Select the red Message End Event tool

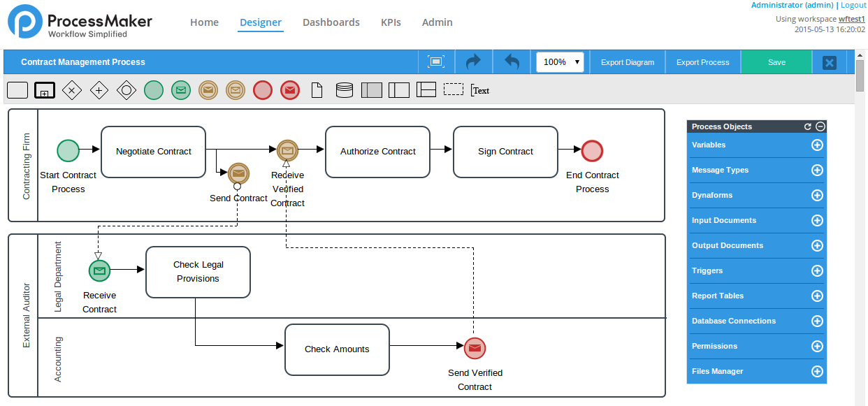pyautogui.click(x=289, y=89)
